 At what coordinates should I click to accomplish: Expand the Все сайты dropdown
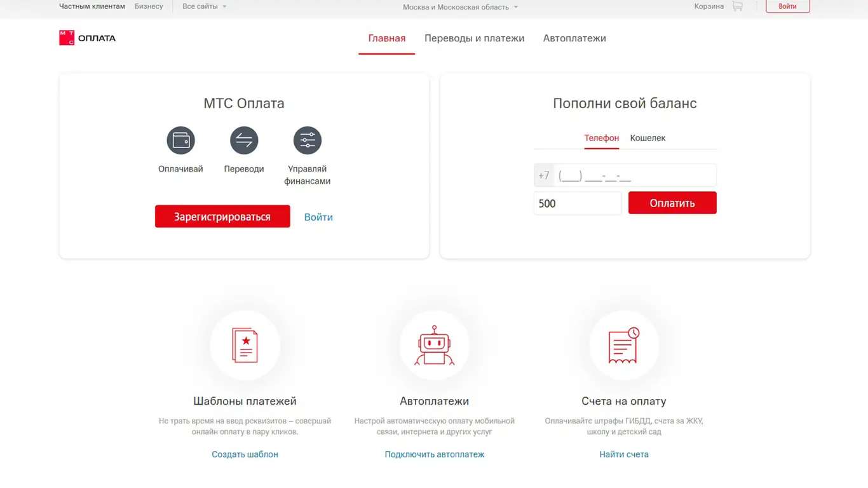(x=205, y=6)
